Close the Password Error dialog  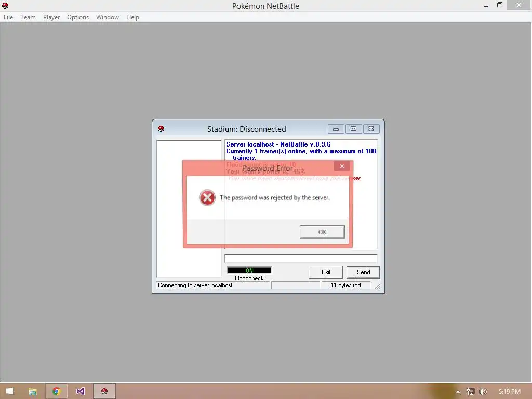342,166
